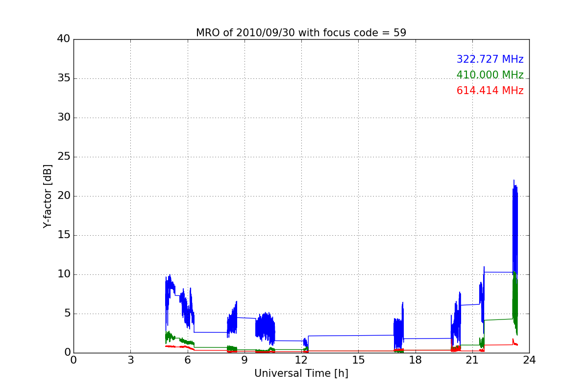
Task: Click the x-axis tick label 9
Action: 245,360
